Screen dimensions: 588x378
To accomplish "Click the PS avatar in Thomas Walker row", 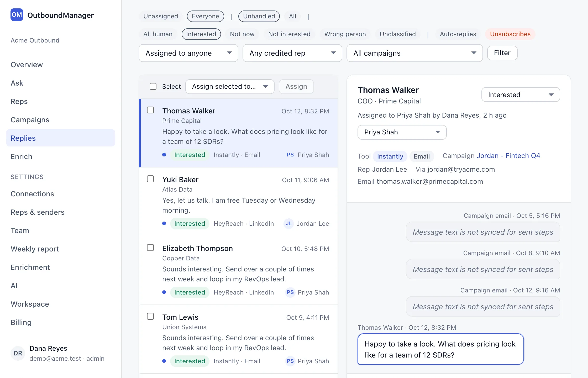I will click(x=290, y=155).
